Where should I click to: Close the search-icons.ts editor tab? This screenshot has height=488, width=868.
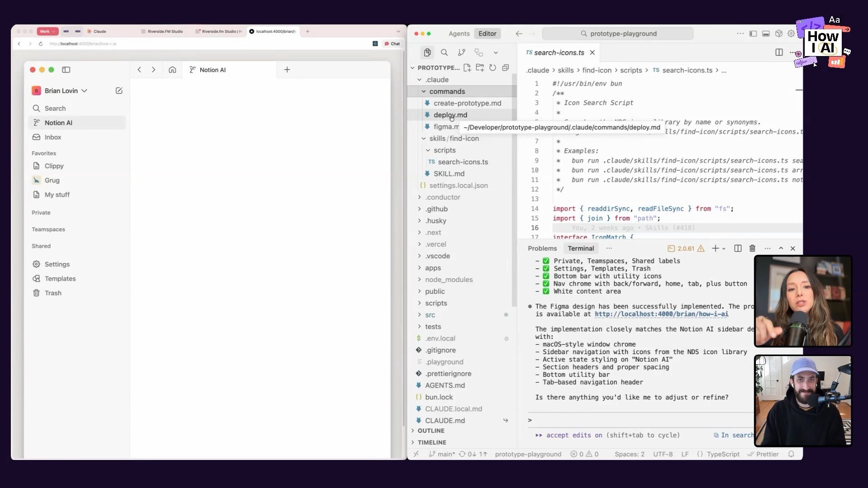(592, 52)
